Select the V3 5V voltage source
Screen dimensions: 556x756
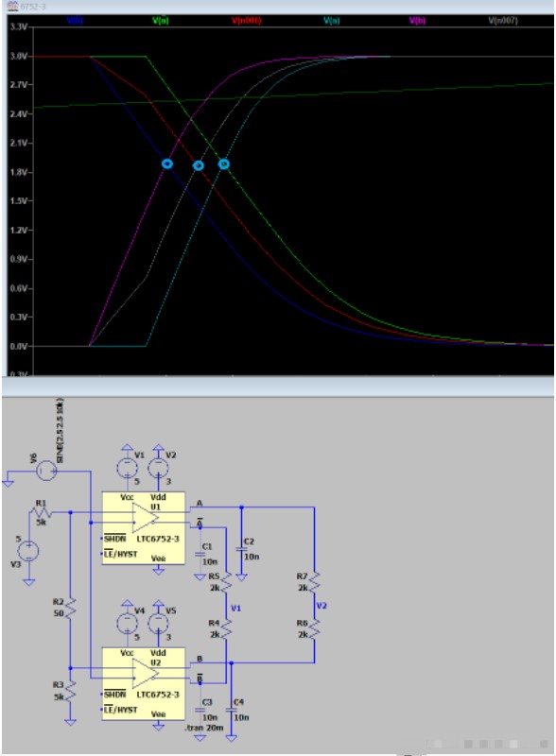click(28, 551)
